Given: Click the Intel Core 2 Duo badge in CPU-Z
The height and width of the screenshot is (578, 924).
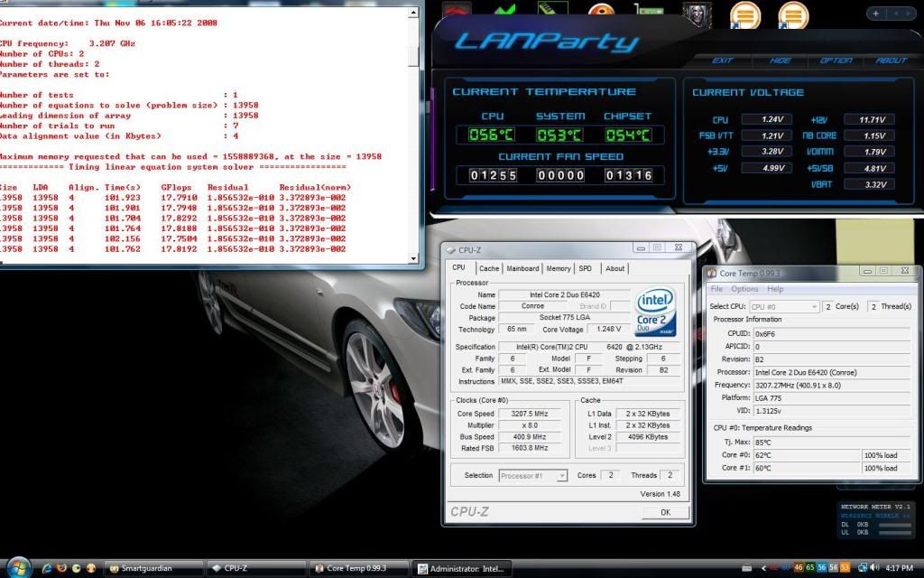Looking at the screenshot, I should [655, 314].
